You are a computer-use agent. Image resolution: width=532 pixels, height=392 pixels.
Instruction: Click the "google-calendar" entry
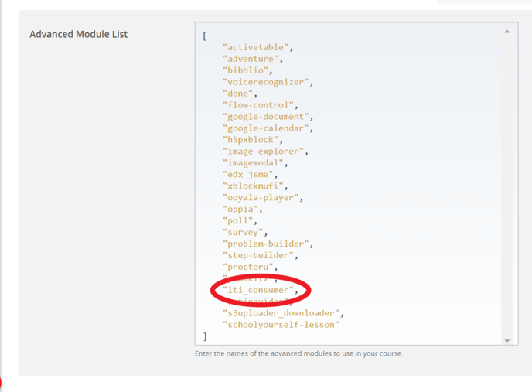[266, 128]
